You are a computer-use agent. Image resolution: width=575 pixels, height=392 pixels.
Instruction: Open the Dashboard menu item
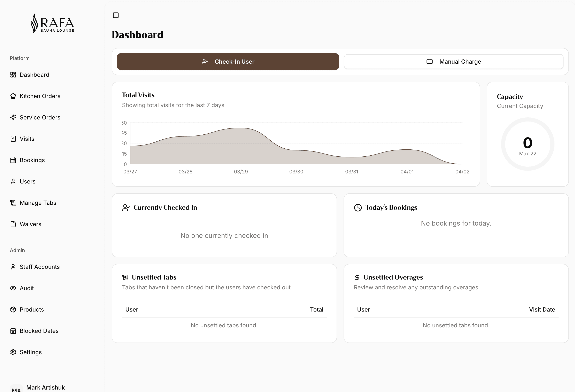tap(34, 75)
